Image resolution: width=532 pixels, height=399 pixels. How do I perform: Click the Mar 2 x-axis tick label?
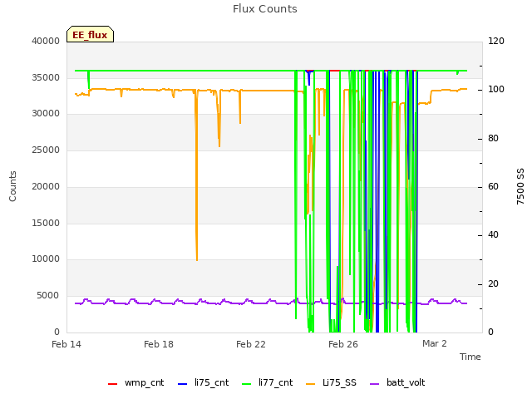(x=435, y=343)
